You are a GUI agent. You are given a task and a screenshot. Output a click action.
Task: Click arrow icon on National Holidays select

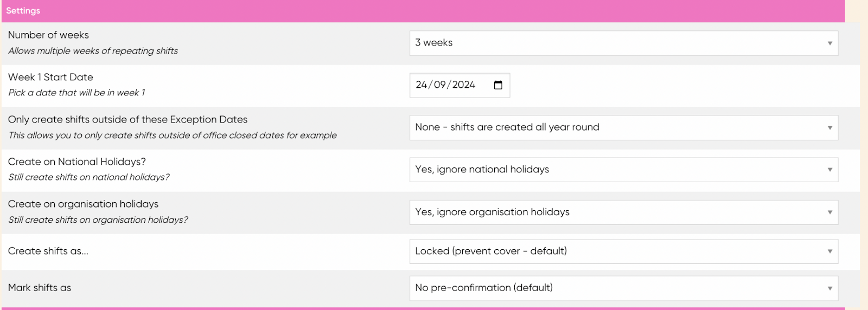[829, 170]
